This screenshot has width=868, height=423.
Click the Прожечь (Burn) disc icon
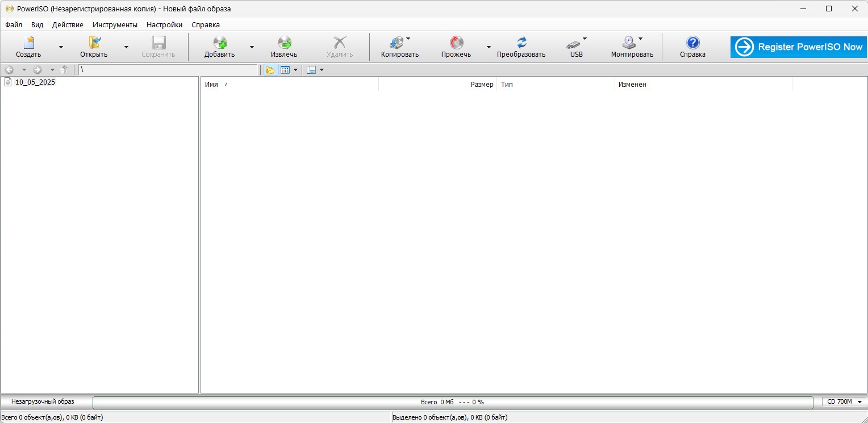tap(457, 43)
